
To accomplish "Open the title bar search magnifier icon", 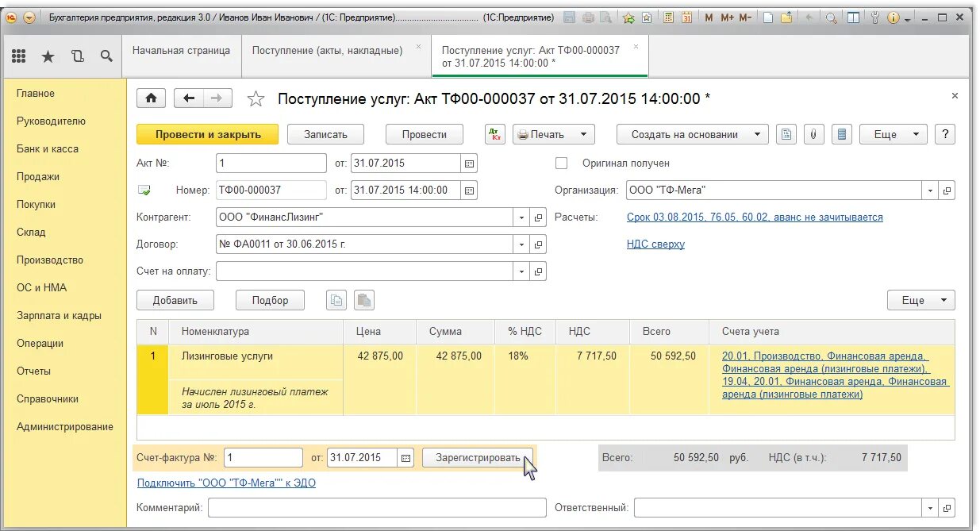I will pos(832,17).
